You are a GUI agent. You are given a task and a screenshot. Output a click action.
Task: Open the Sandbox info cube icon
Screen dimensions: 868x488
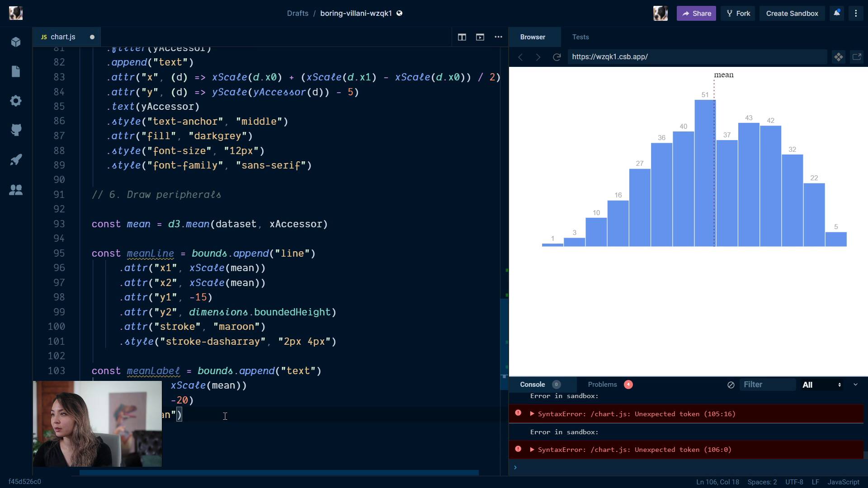coord(16,42)
